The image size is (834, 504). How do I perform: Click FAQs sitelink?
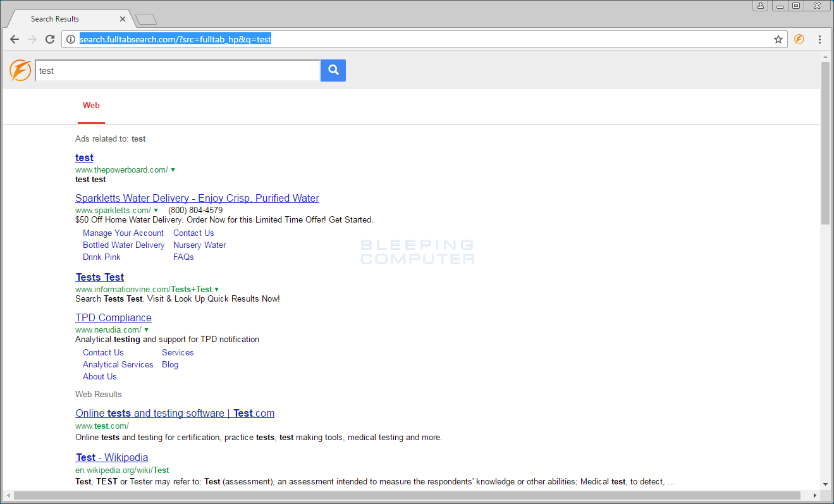(183, 257)
